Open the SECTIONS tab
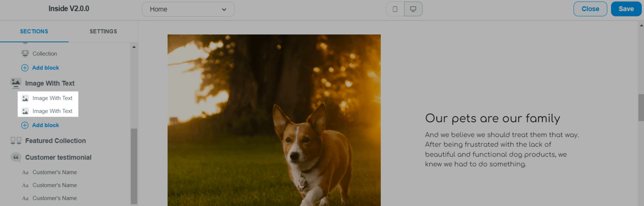This screenshot has width=644, height=206. click(x=34, y=31)
